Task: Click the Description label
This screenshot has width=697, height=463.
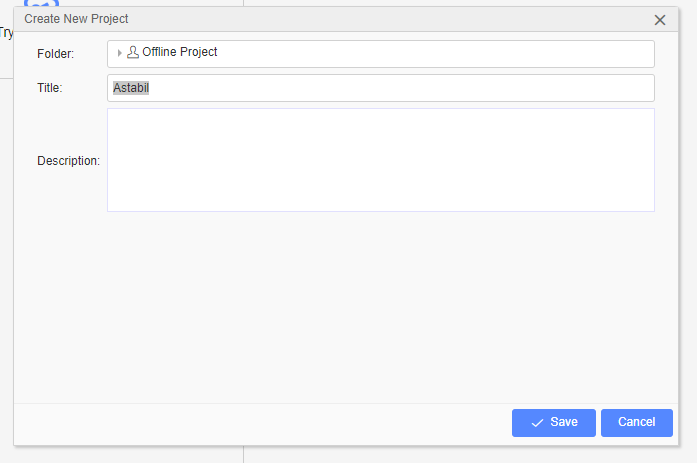Action: pyautogui.click(x=68, y=161)
